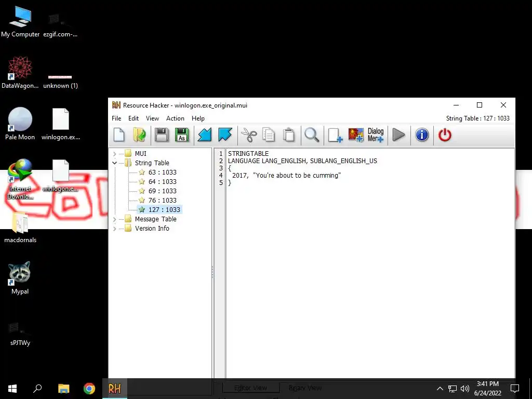Image resolution: width=532 pixels, height=399 pixels.
Task: Click Resource Hacker taskbar button
Action: (115, 389)
